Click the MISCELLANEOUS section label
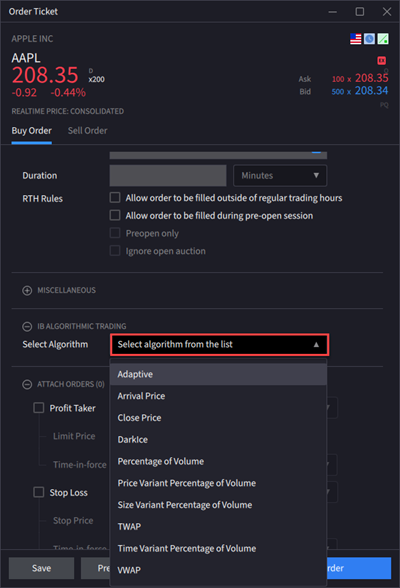 [66, 290]
